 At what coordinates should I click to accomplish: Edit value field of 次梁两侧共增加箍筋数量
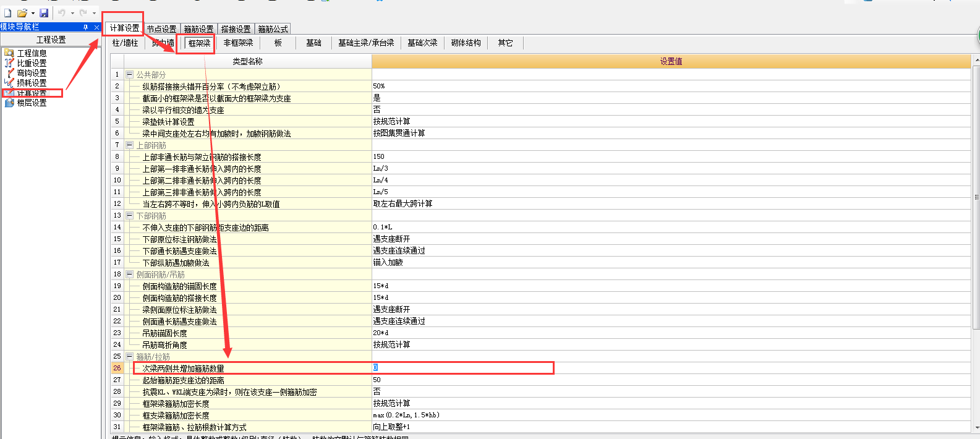click(671, 368)
